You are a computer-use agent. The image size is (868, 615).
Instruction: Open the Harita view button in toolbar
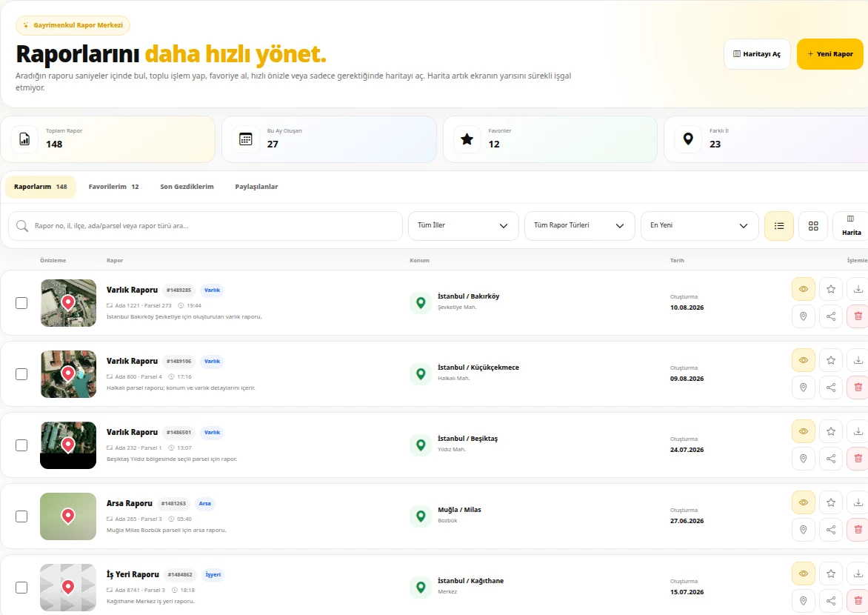pos(851,226)
